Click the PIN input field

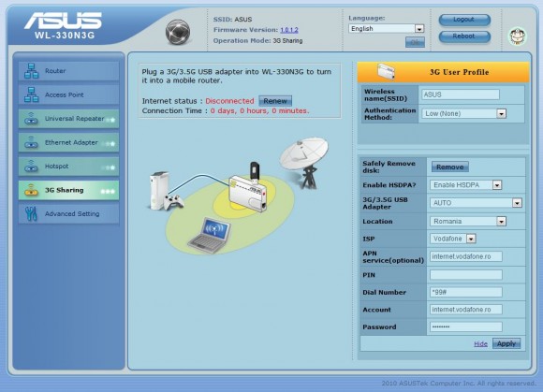coord(466,275)
